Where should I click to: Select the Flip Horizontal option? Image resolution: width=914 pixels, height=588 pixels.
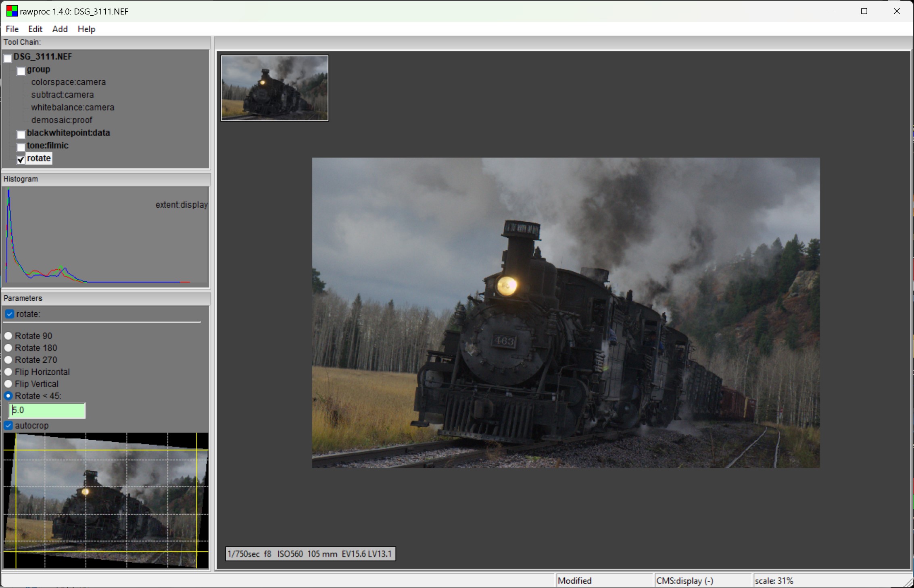(x=8, y=372)
